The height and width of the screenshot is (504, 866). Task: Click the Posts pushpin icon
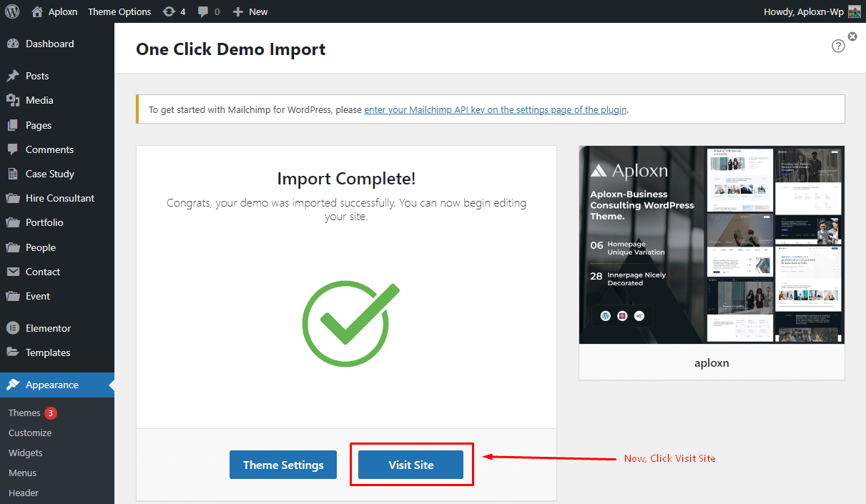13,76
